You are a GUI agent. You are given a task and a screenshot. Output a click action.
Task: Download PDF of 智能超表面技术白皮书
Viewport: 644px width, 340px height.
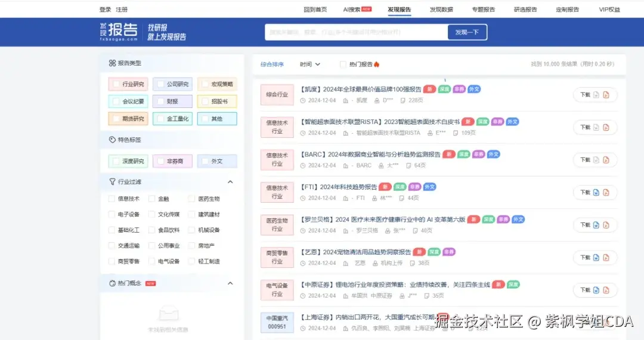(606, 127)
